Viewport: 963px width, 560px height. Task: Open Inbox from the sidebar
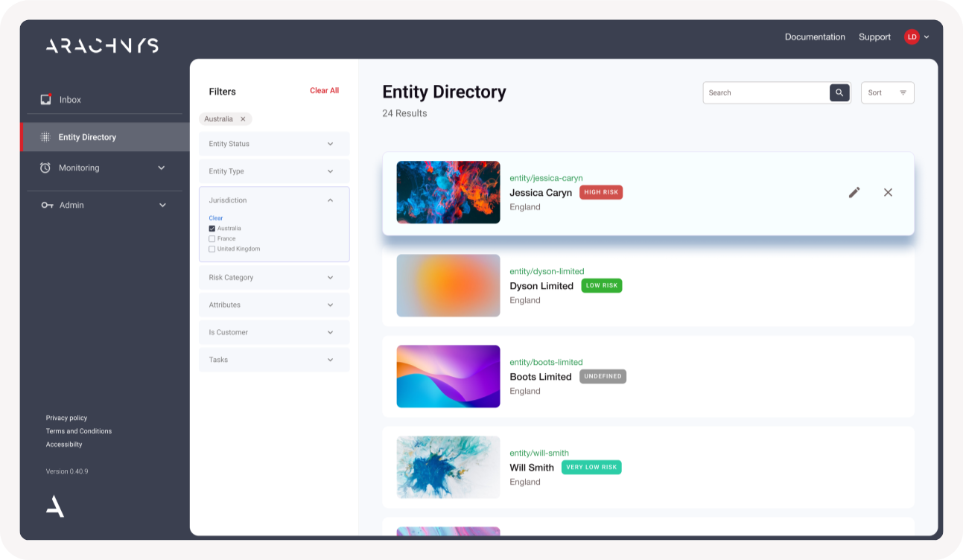(70, 100)
